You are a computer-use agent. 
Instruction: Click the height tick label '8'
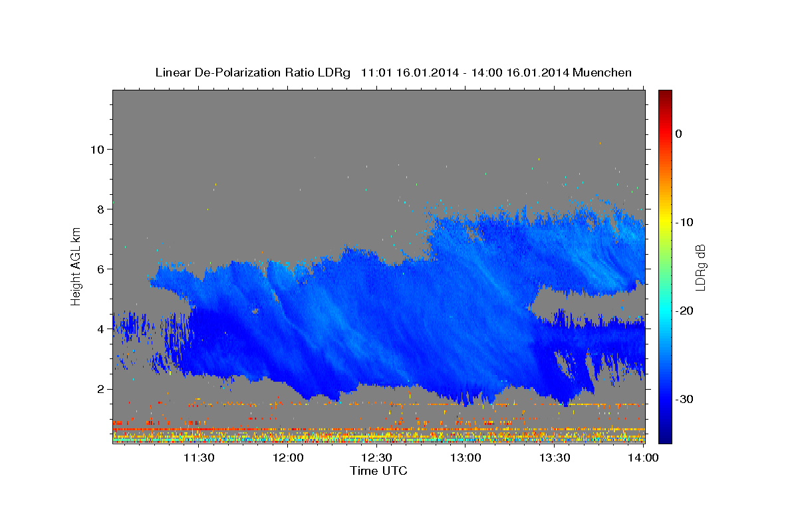(x=100, y=209)
